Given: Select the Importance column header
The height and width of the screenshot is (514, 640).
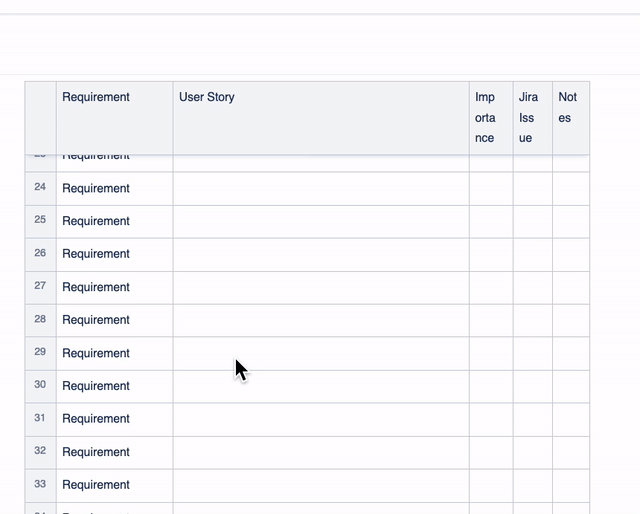Looking at the screenshot, I should click(491, 118).
